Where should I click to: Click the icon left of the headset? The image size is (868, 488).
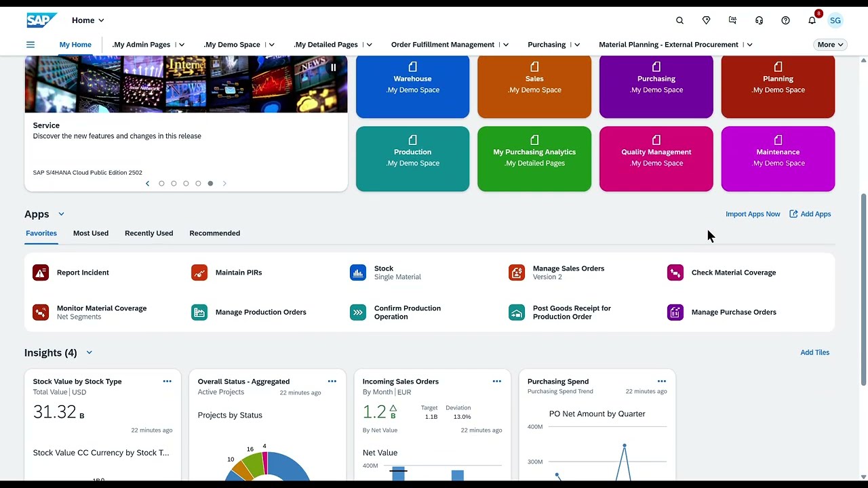pos(732,20)
